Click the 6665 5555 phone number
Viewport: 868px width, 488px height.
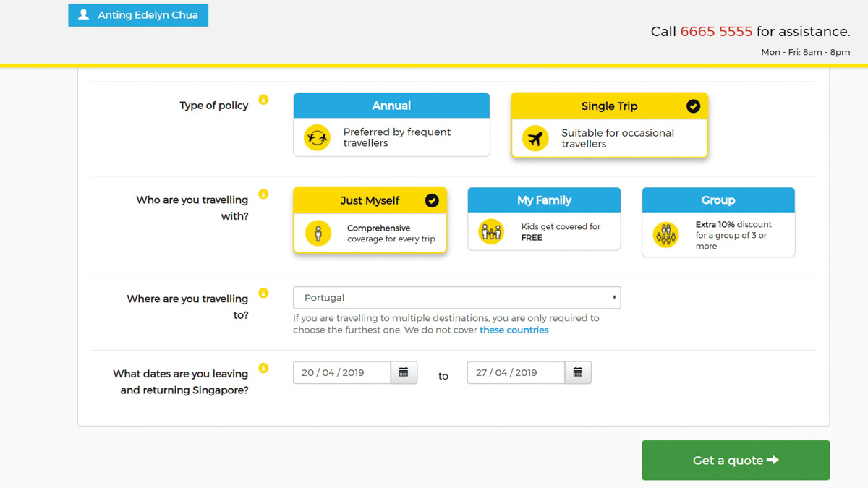tap(716, 32)
